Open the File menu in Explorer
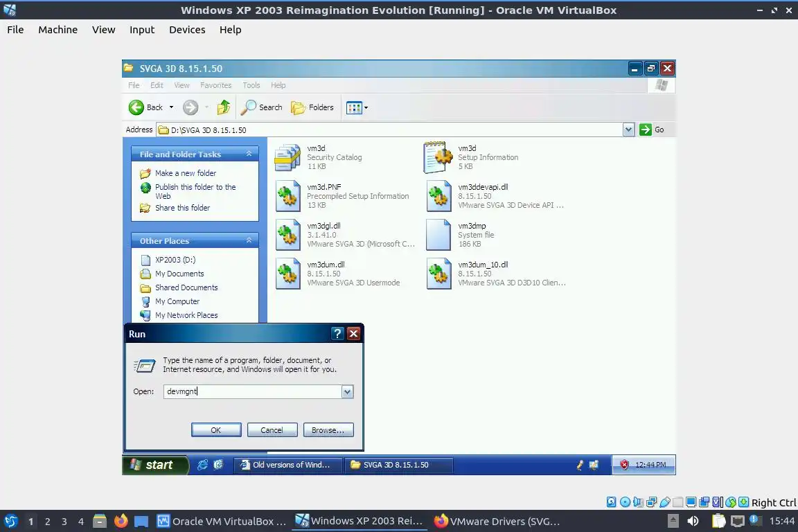The width and height of the screenshot is (798, 532). point(134,85)
